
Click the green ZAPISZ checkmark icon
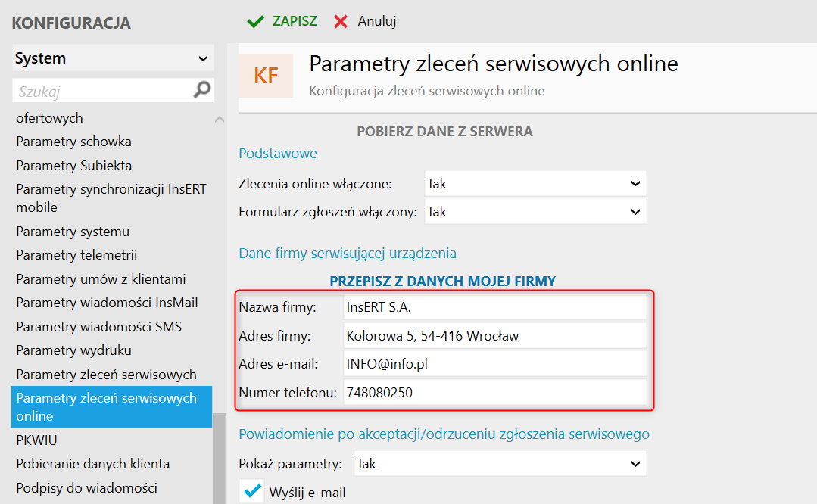(255, 21)
